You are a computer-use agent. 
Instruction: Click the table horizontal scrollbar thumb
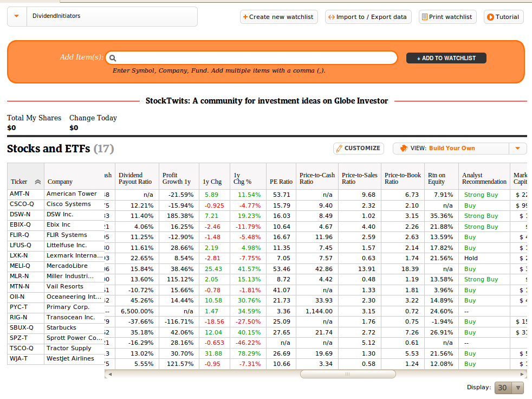tap(348, 374)
